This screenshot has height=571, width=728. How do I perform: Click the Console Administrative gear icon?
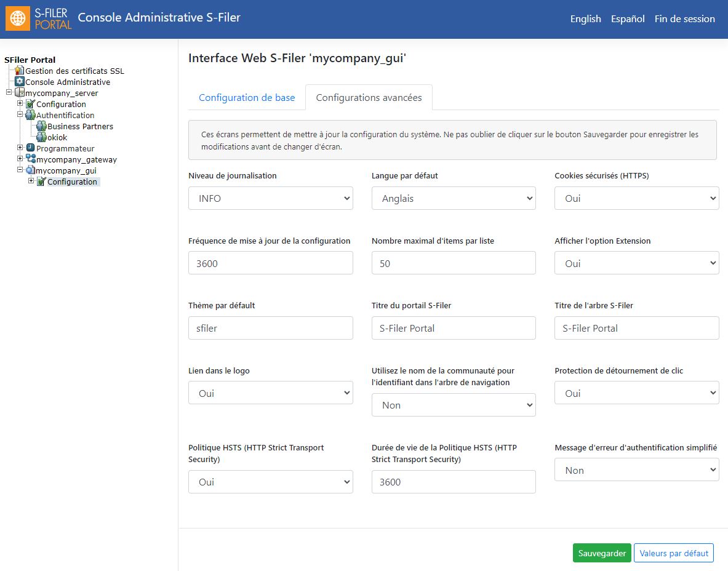(20, 81)
